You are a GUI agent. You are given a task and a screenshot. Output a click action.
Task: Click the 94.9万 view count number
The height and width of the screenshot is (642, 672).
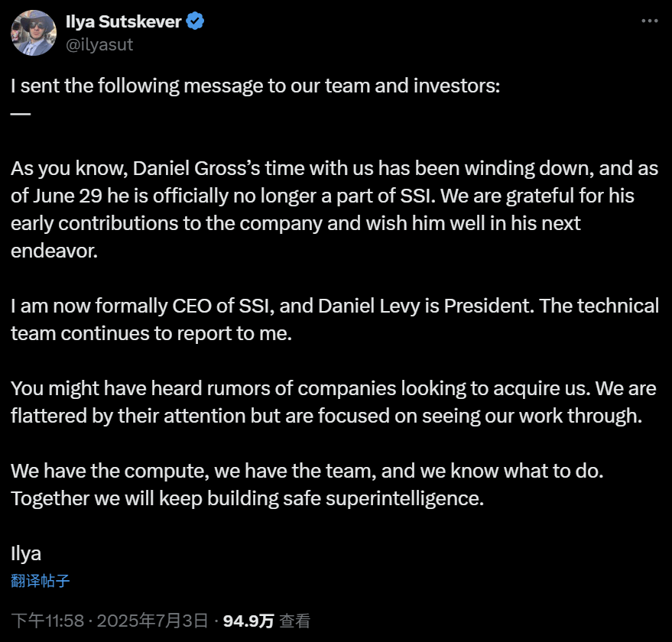(x=249, y=621)
